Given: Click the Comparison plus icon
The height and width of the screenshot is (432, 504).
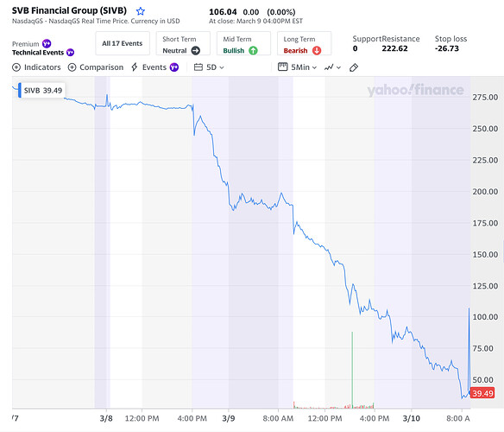Looking at the screenshot, I should (72, 67).
